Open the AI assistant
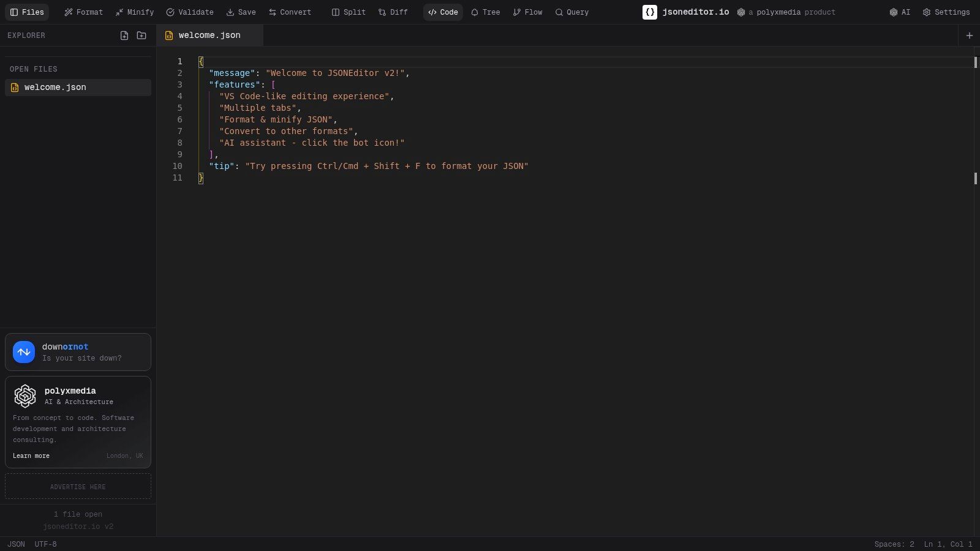This screenshot has width=980, height=551. point(899,12)
